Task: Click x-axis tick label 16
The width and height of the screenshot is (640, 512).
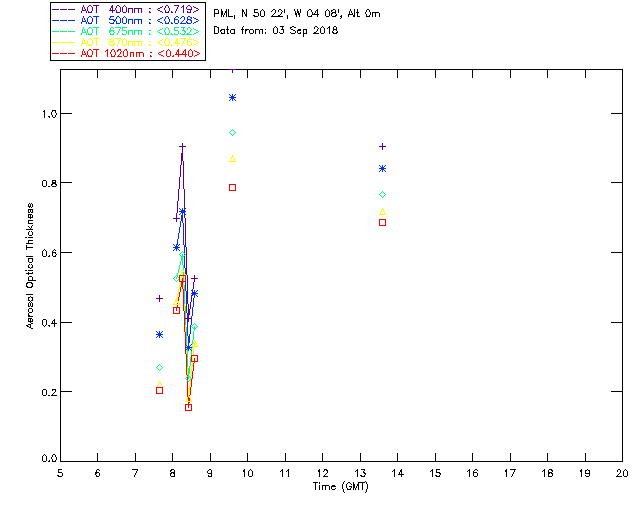Action: click(x=472, y=473)
